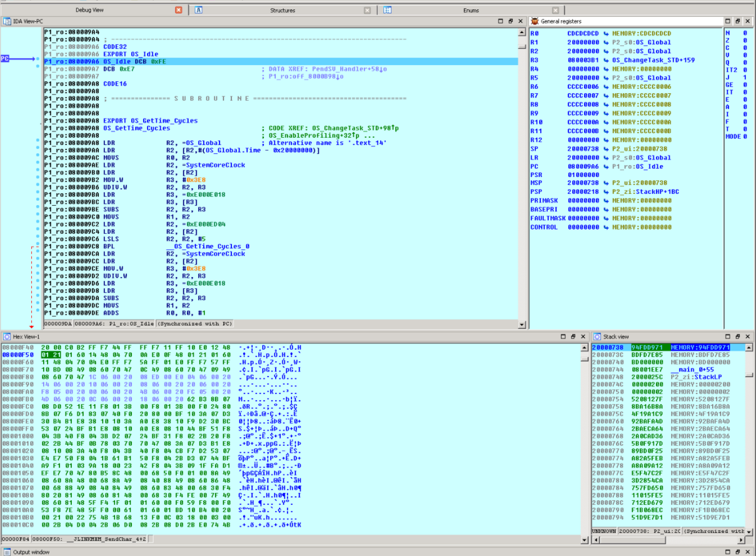Close the Debug View tab with red X
The width and height of the screenshot is (756, 556).
(179, 10)
